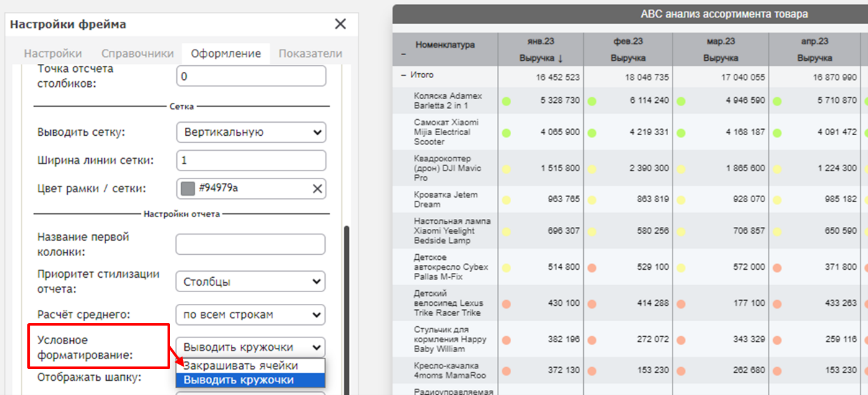Open the Выводить сетку dropdown
868x395 pixels.
tap(251, 132)
